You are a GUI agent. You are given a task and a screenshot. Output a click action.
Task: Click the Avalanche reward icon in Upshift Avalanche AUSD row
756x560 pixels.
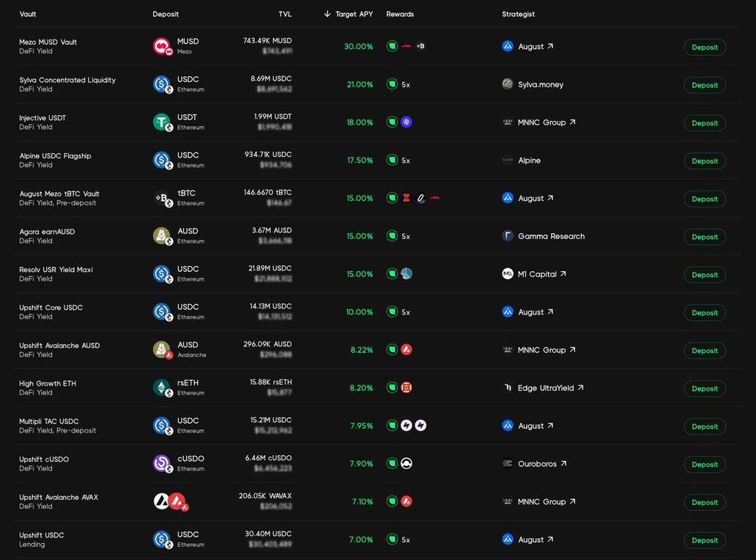407,350
